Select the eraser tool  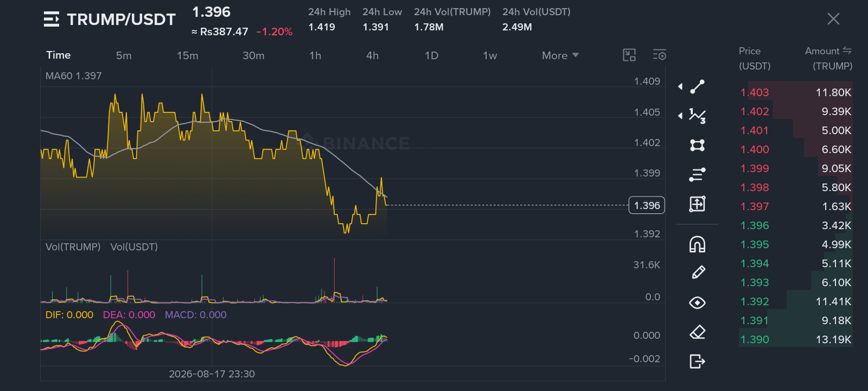[x=697, y=332]
